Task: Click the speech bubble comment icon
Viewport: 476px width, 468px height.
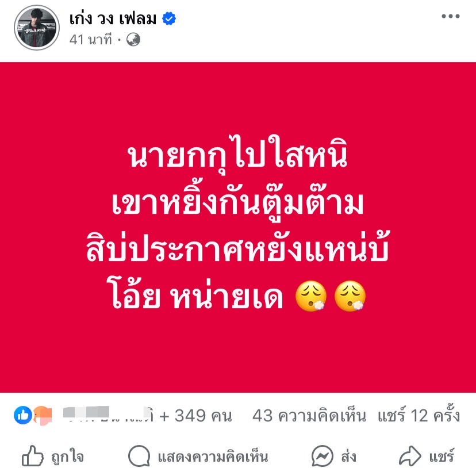Action: (x=139, y=456)
